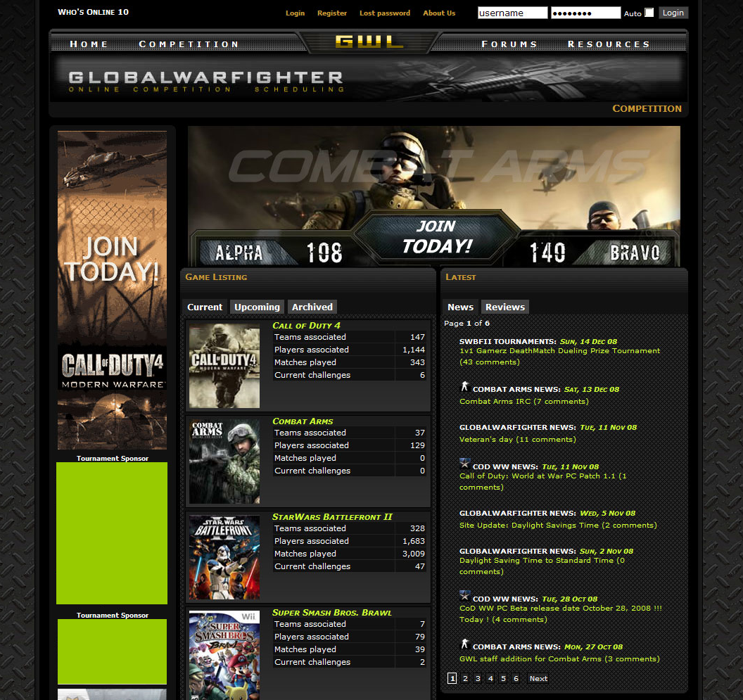This screenshot has height=700, width=743.
Task: Click the Call of Duty 4 side banner
Action: (113, 290)
